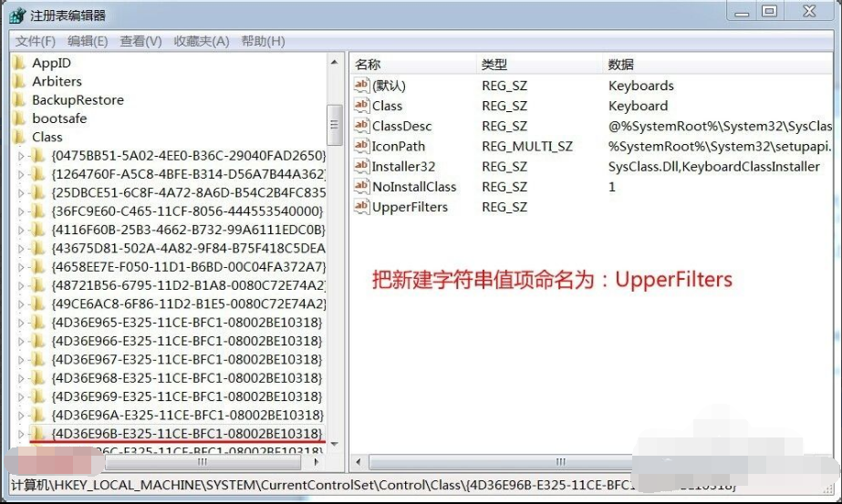Open the 查看(V) menu
The image size is (842, 504).
(140, 41)
